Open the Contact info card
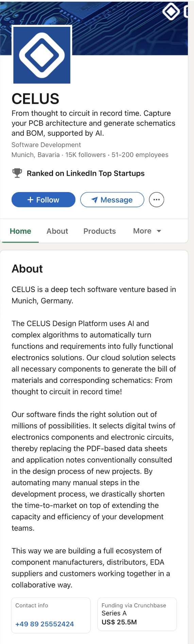This screenshot has width=194, height=644. [x=51, y=615]
